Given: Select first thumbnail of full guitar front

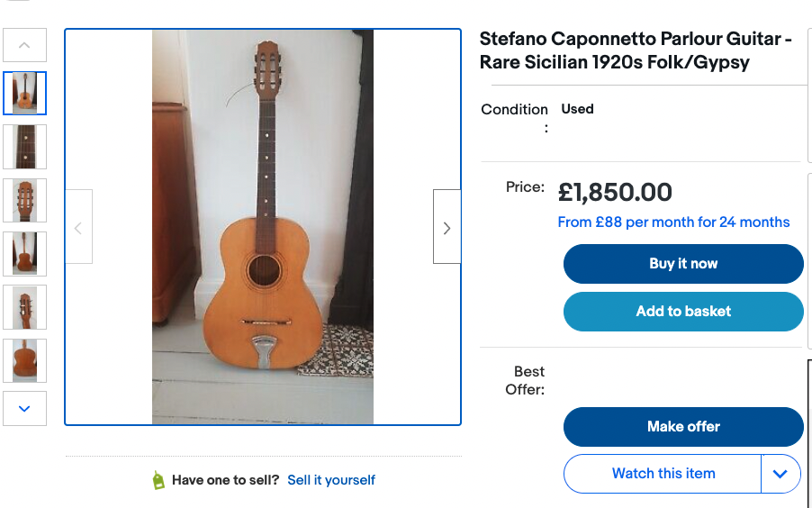Looking at the screenshot, I should [24, 93].
